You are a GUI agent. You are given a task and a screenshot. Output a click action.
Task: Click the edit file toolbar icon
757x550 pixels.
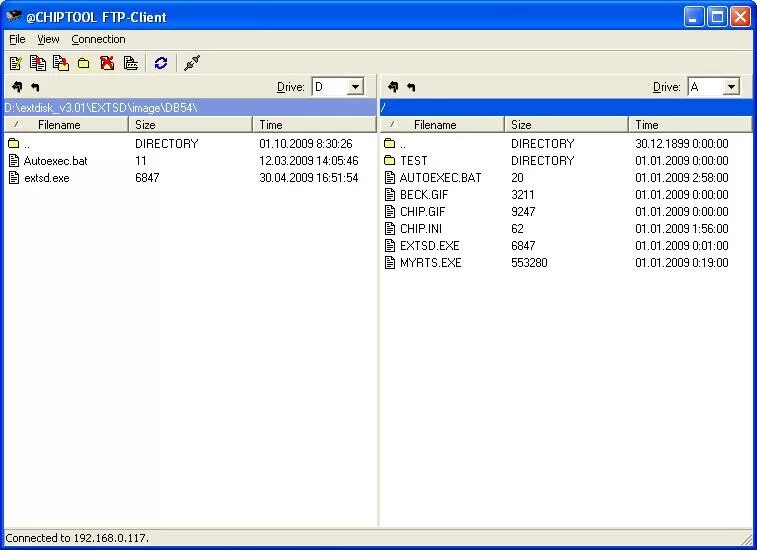15,63
